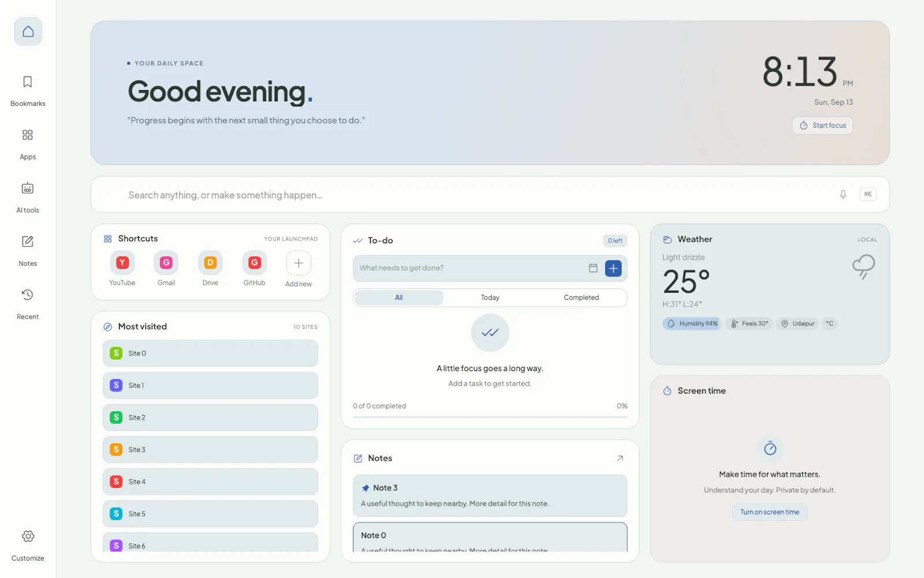
Task: Click the Shortcuts header grid icon
Action: (107, 239)
